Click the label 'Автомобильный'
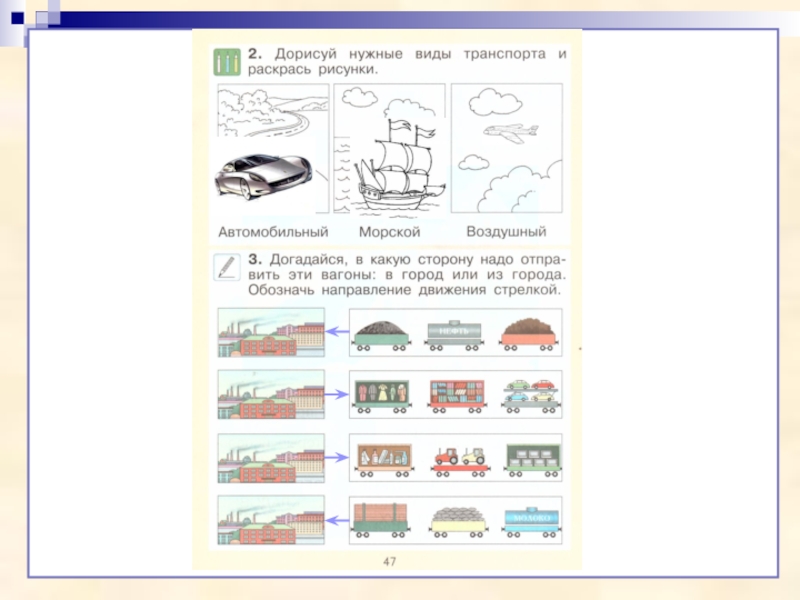Viewport: 800px width, 600px height. pos(273,232)
